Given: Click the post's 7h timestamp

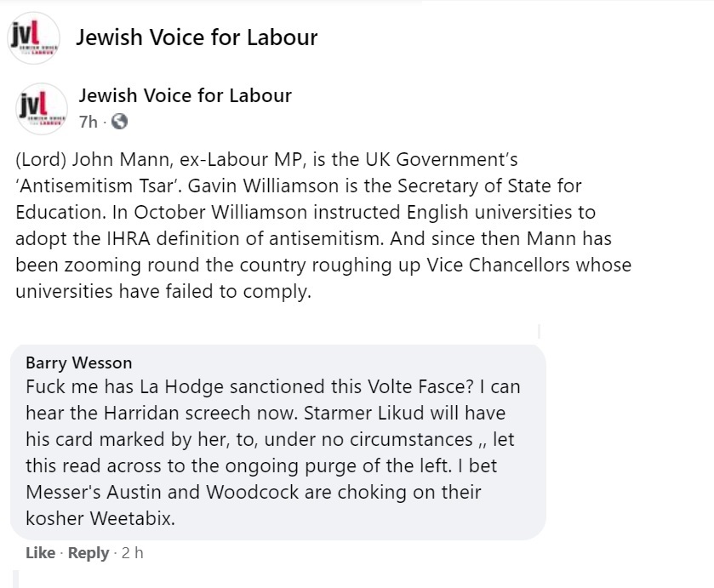Looking at the screenshot, I should pyautogui.click(x=88, y=122).
